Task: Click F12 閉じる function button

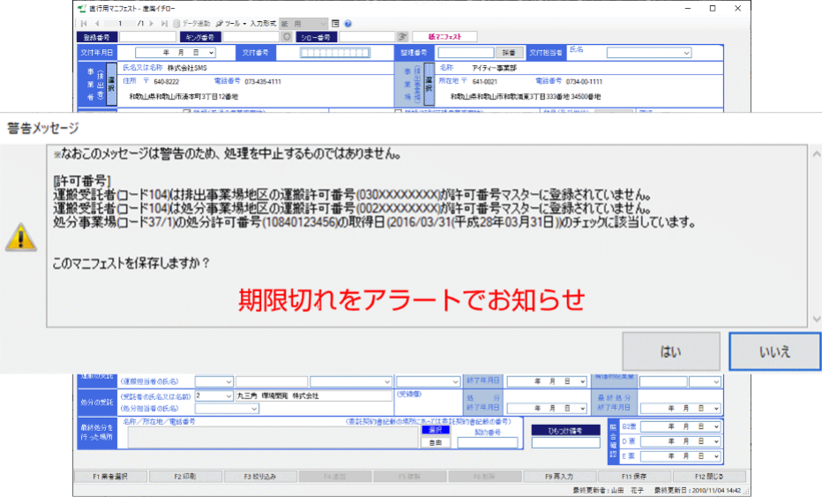Action: 709,477
